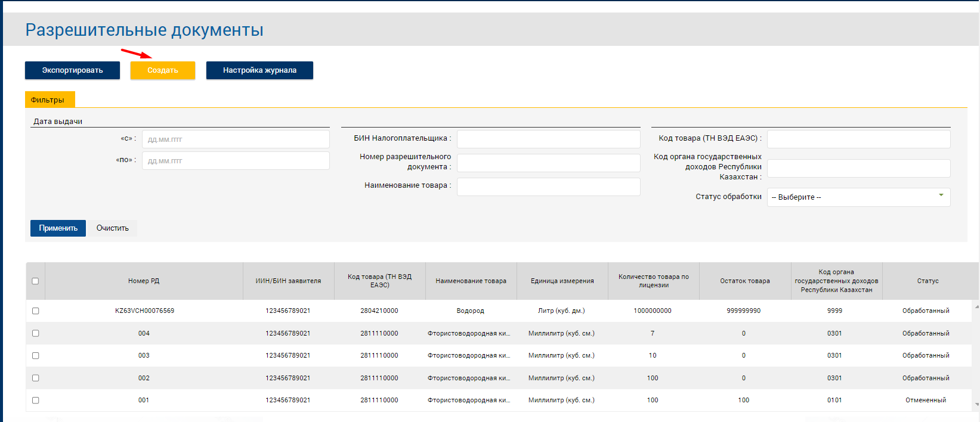Tick the checkbox for row 001
Screen dimensions: 980x422
point(35,401)
